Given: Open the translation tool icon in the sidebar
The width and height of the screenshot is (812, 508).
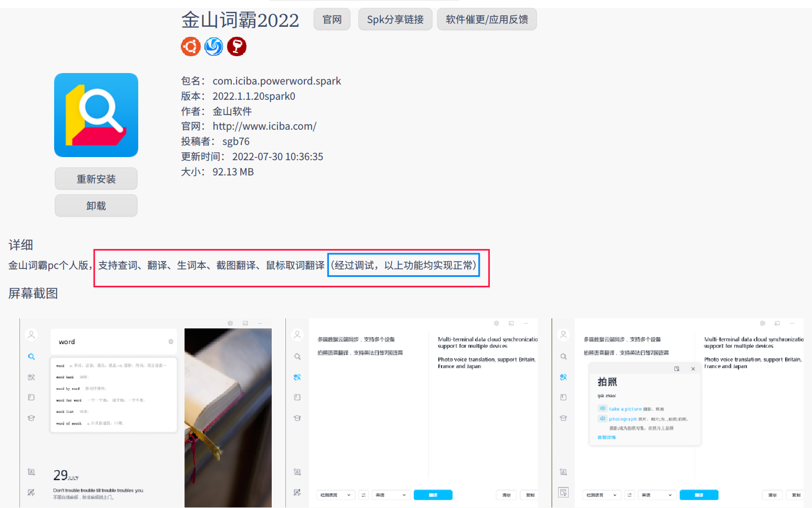Looking at the screenshot, I should [x=31, y=377].
